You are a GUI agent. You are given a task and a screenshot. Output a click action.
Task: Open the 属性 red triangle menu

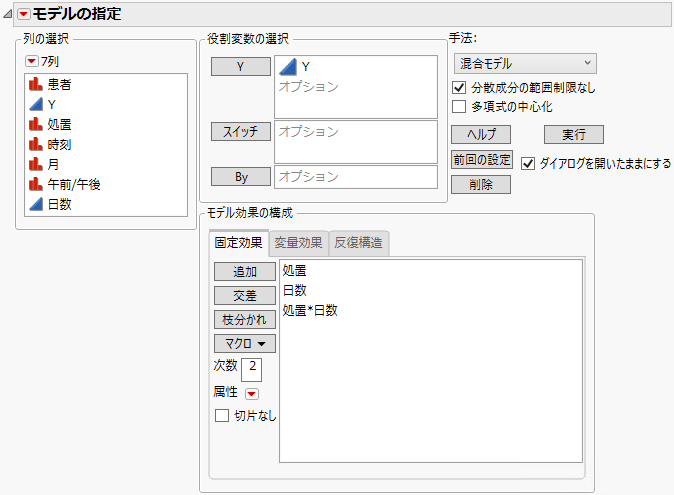coord(251,394)
